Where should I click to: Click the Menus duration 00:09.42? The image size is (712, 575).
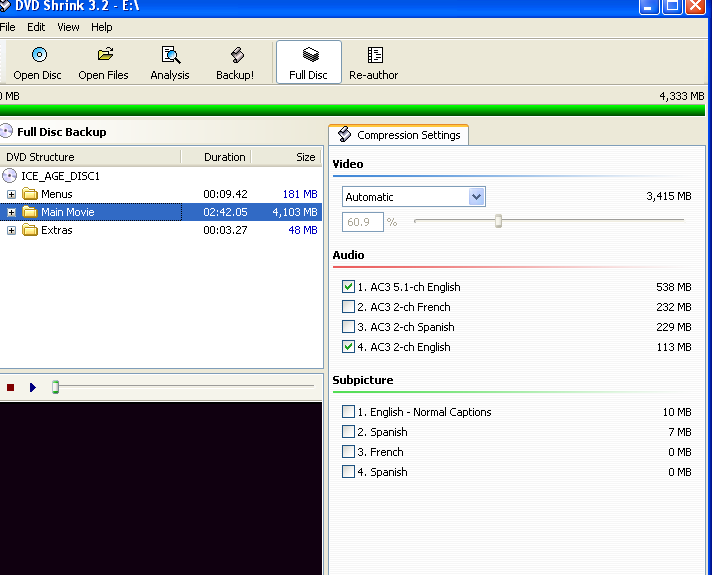tap(225, 194)
